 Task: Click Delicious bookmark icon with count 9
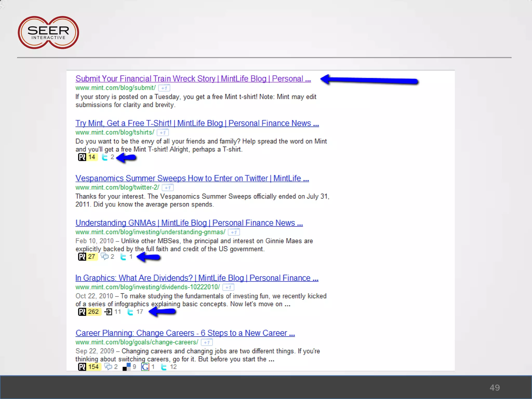click(x=127, y=367)
